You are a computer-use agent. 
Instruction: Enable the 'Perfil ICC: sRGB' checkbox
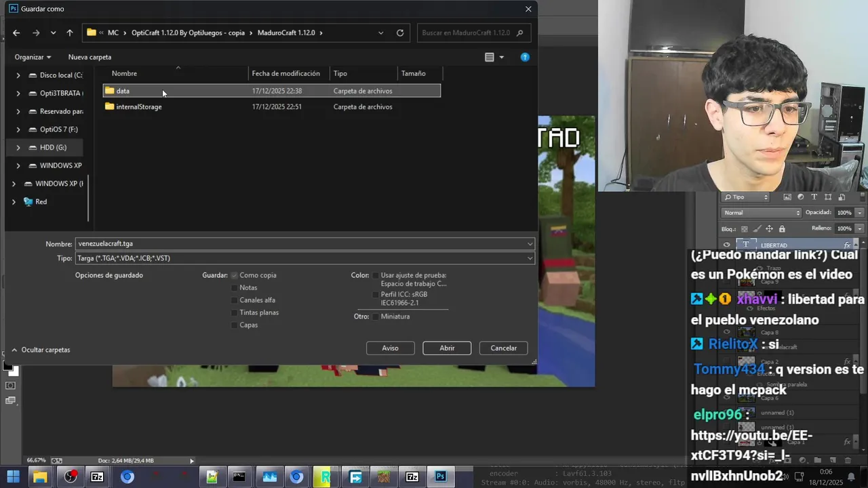(x=376, y=295)
